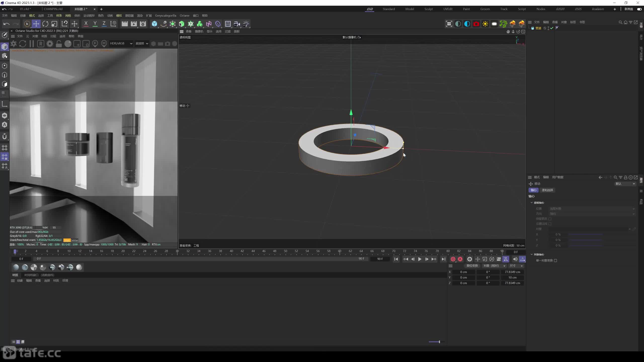Open the Greyscalegorilla menu

click(x=166, y=16)
